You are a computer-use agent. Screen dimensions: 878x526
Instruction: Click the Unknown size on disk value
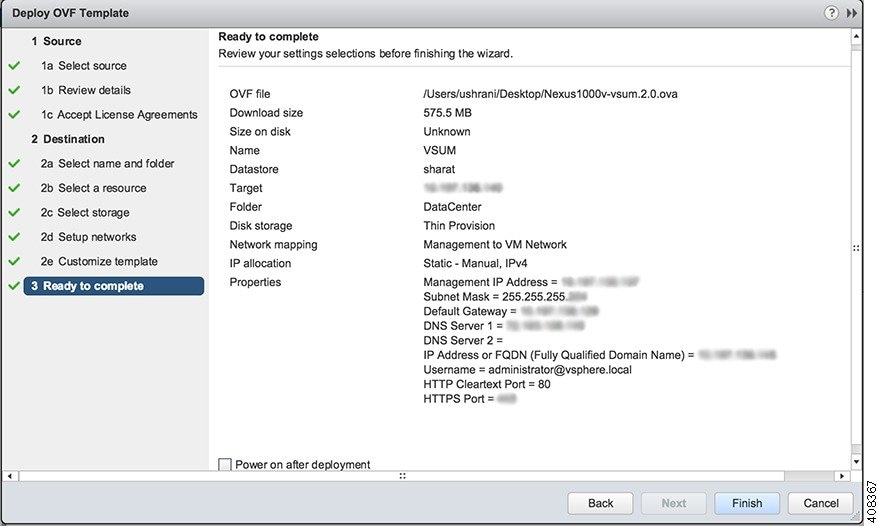(447, 132)
